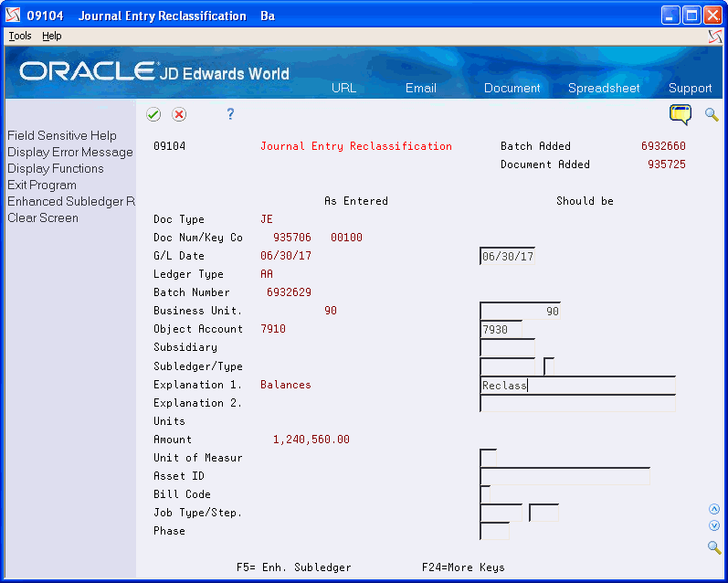
Task: Minimize the Journal Entry Reclassification window
Action: coord(670,16)
